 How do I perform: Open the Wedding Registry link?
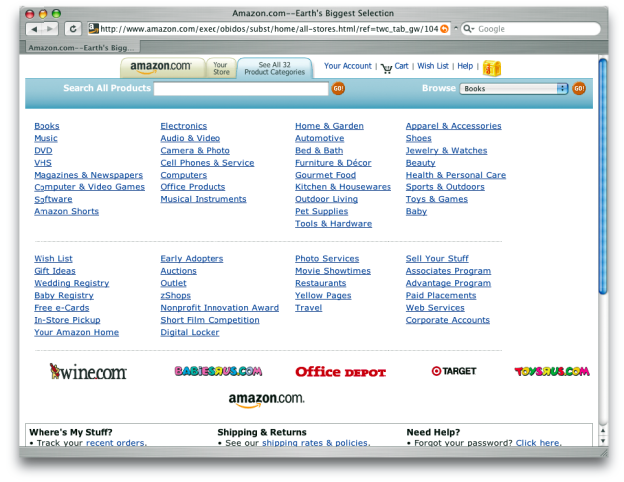coord(72,283)
